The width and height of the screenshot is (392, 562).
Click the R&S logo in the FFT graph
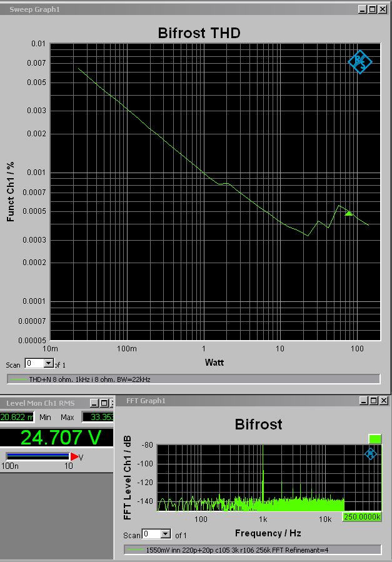pos(371,454)
